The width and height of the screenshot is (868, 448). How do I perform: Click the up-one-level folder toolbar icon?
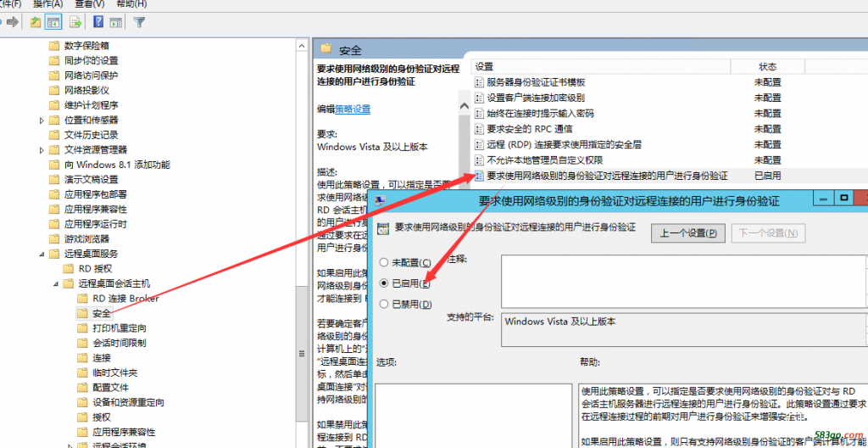click(36, 22)
